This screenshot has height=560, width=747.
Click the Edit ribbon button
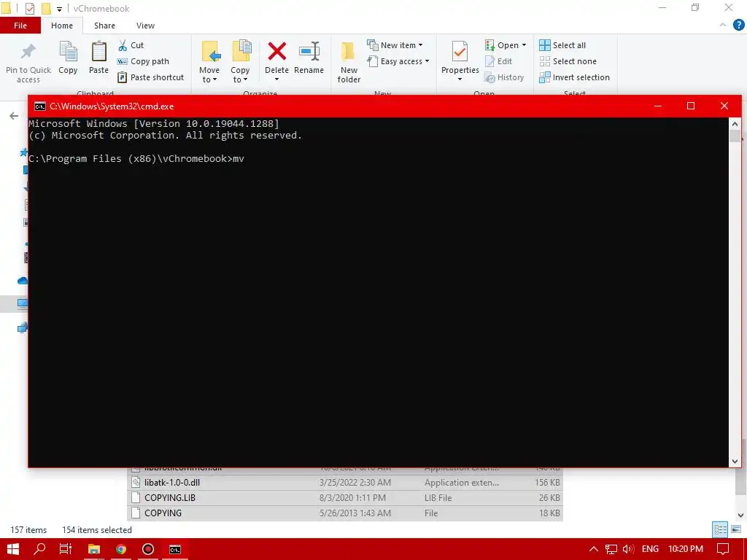click(498, 61)
